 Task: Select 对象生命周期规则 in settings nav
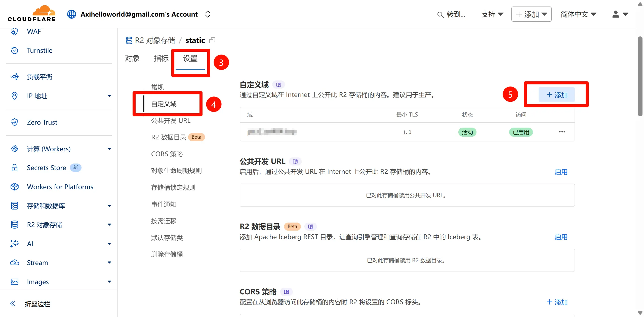[176, 171]
